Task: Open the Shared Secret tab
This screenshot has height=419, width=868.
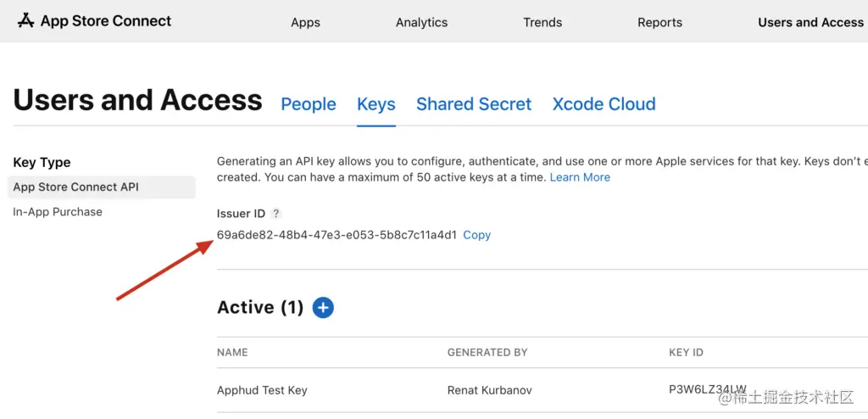Action: pyautogui.click(x=474, y=104)
